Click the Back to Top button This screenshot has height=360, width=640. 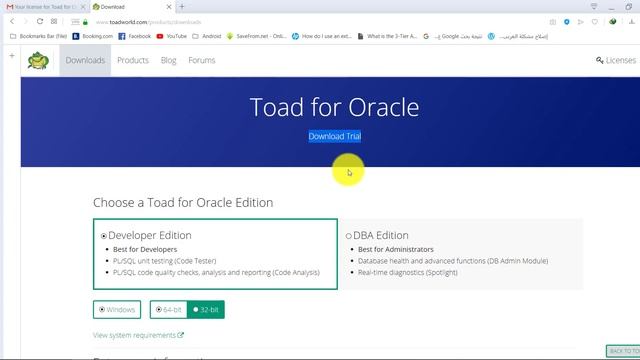(623, 351)
